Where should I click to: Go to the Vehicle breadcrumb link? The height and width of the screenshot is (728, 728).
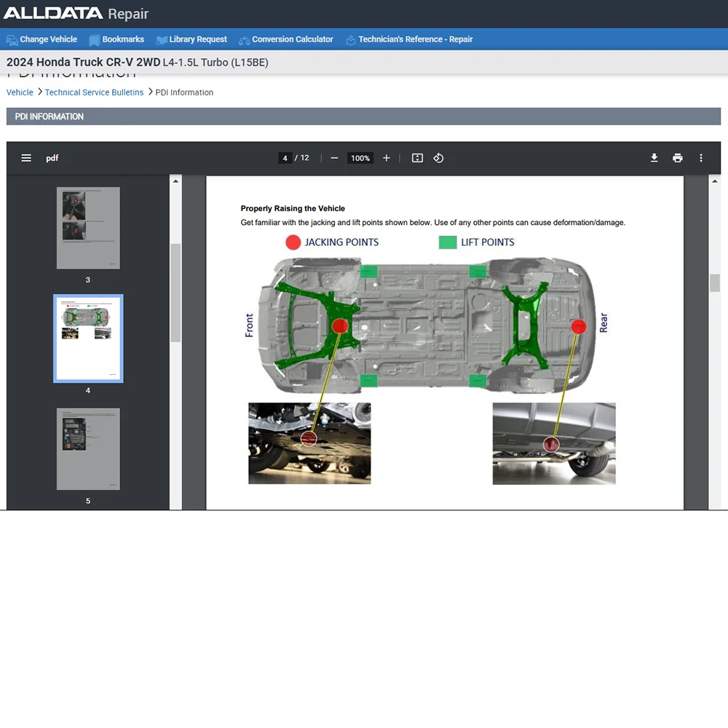pos(20,92)
